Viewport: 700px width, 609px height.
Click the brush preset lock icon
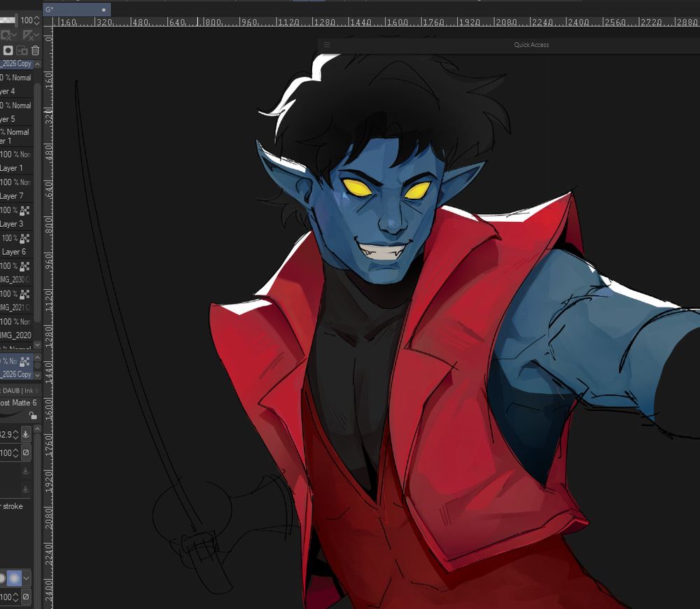click(x=33, y=415)
